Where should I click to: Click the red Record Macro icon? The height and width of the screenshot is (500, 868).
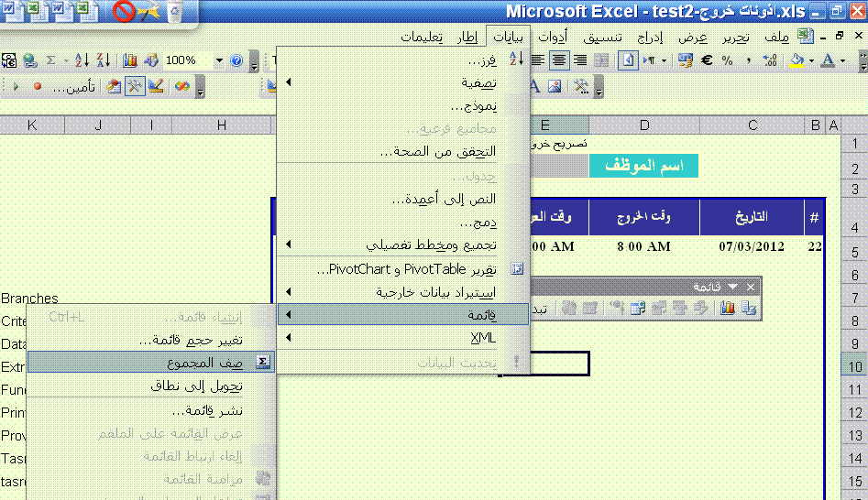pos(38,86)
